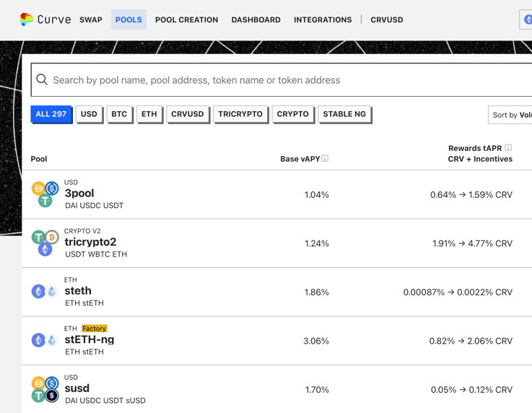The height and width of the screenshot is (413, 532).
Task: Show all 297 pools
Action: pyautogui.click(x=51, y=114)
